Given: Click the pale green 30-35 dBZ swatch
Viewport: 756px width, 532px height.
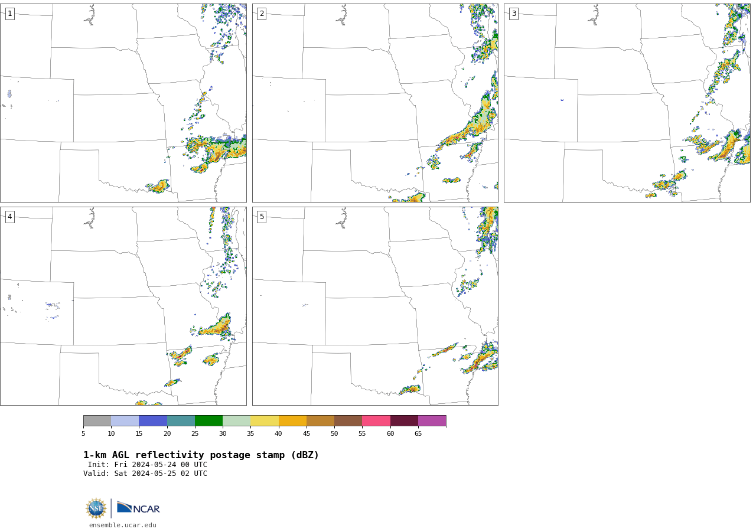Looking at the screenshot, I should click(x=236, y=421).
